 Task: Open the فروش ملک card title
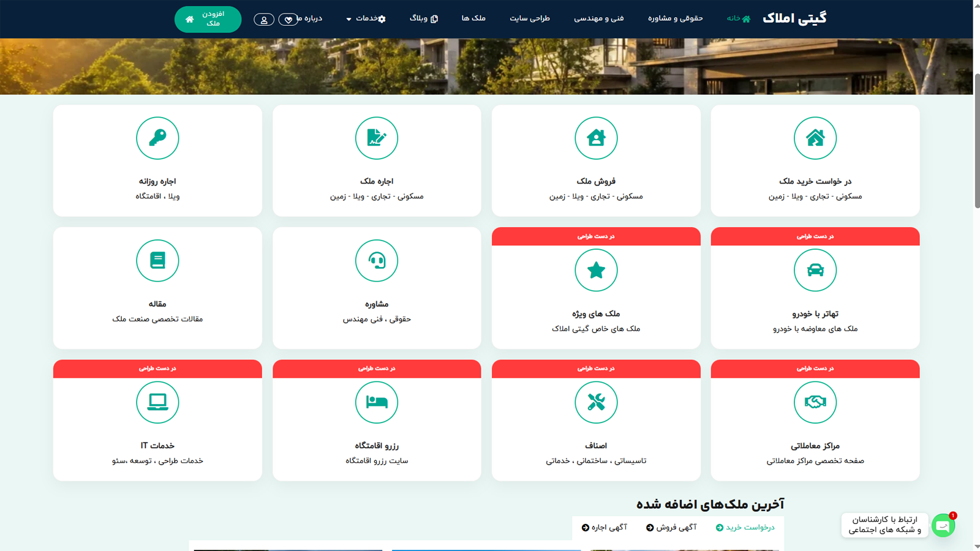[x=596, y=181]
